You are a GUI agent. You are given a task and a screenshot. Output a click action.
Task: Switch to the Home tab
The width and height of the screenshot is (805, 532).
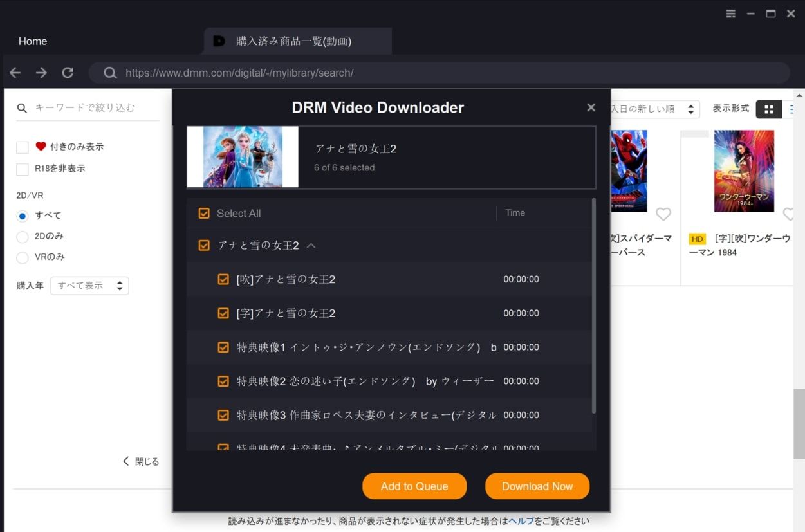pos(33,41)
